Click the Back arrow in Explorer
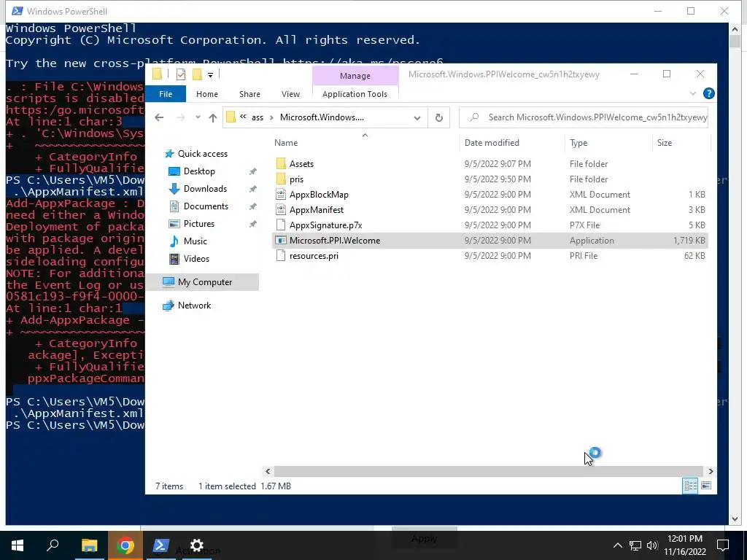 [159, 117]
